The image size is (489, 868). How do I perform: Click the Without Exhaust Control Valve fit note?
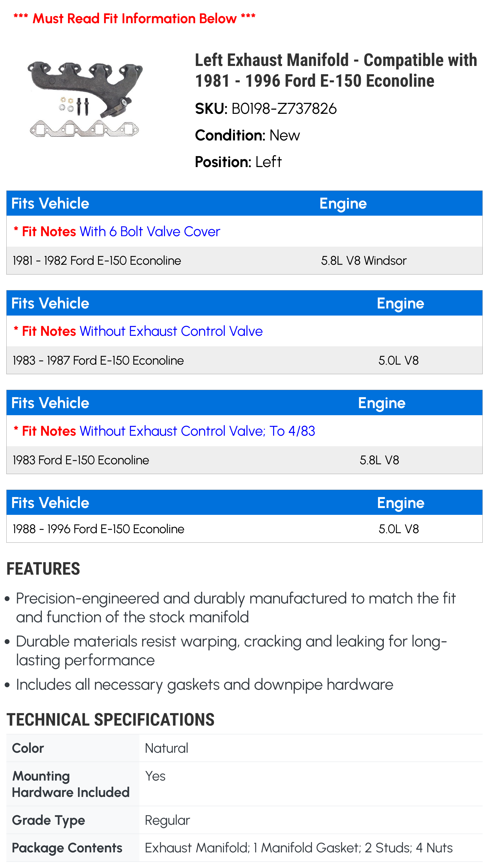[x=171, y=332]
